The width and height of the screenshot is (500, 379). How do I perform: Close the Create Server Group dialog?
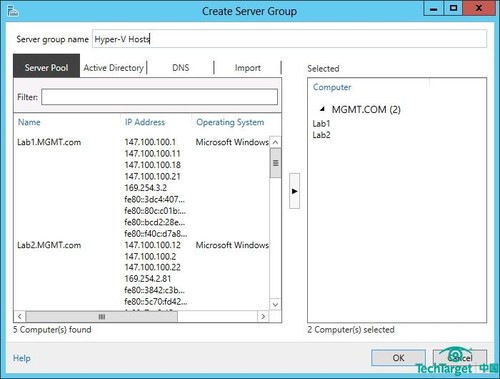coord(479,8)
